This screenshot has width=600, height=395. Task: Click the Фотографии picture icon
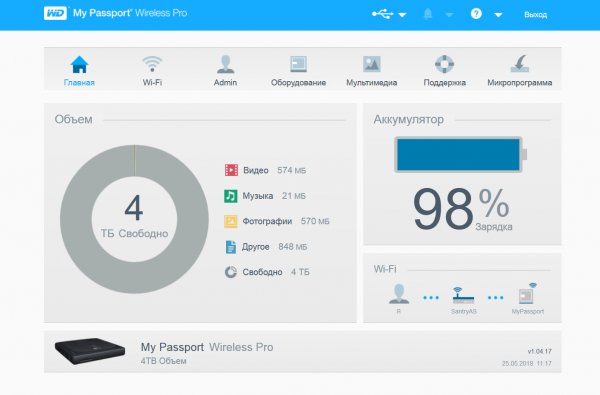(x=231, y=221)
